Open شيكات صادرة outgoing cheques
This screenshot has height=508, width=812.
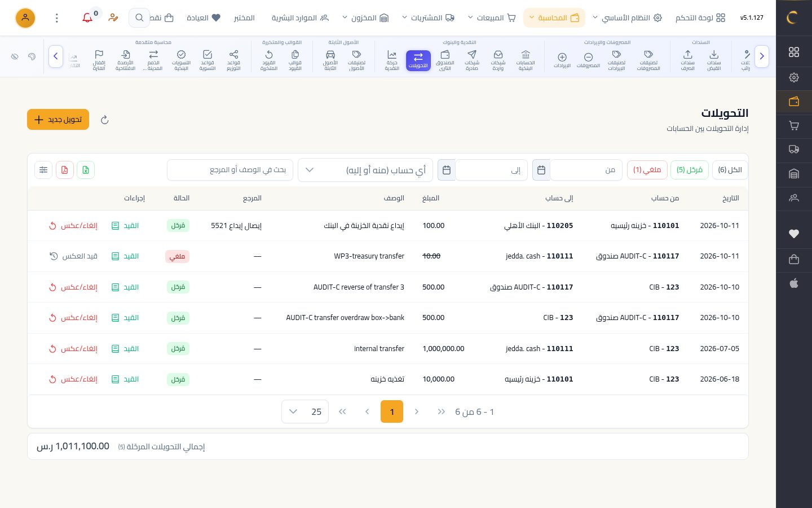coord(472,60)
